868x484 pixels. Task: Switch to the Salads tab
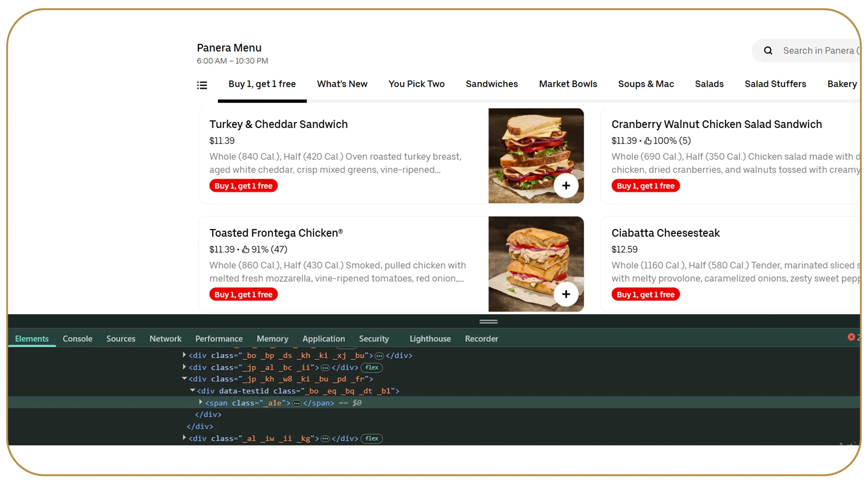[x=709, y=84]
